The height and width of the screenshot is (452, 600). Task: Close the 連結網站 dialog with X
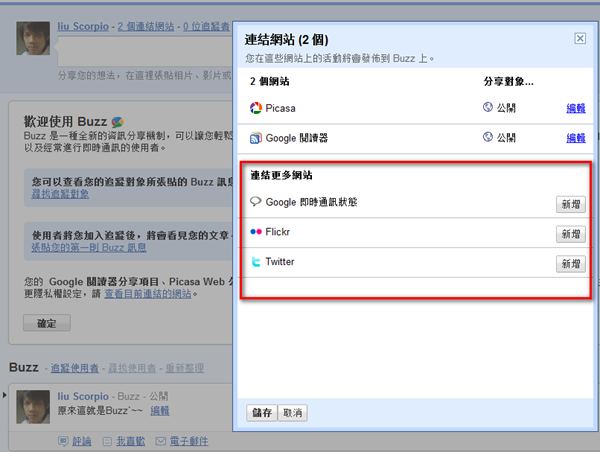(580, 38)
